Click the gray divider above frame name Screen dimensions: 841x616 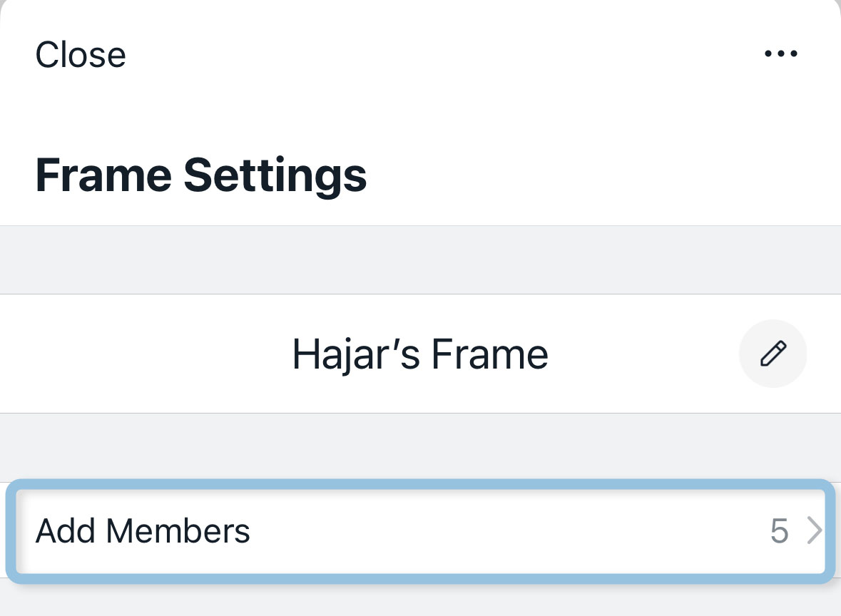click(421, 260)
